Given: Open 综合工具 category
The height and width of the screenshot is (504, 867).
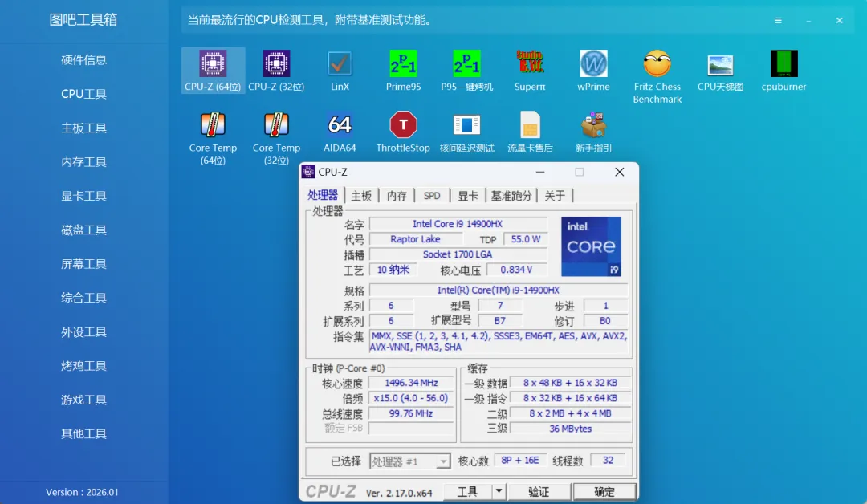Looking at the screenshot, I should pos(83,298).
